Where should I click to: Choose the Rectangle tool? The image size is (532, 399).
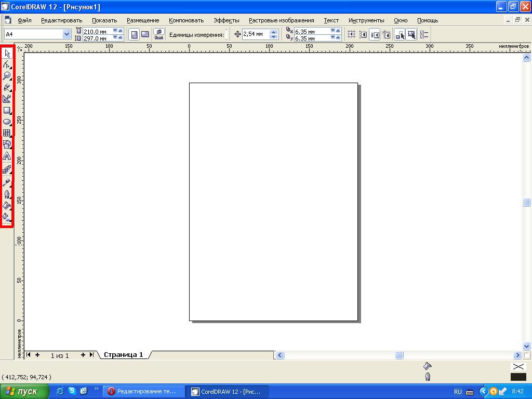click(x=7, y=110)
